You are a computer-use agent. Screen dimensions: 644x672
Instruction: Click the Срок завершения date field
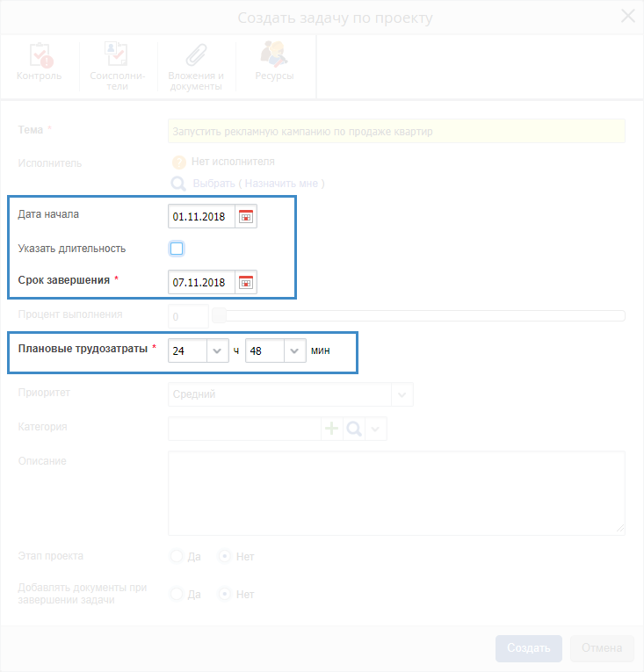(x=201, y=283)
